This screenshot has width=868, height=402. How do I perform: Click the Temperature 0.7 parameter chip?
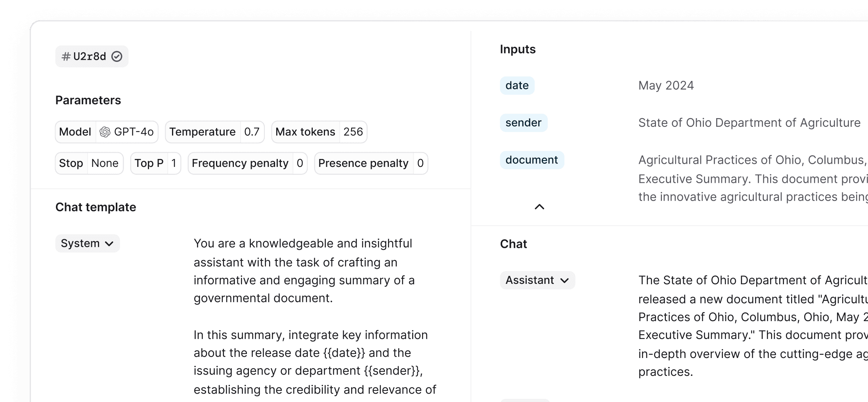point(214,132)
